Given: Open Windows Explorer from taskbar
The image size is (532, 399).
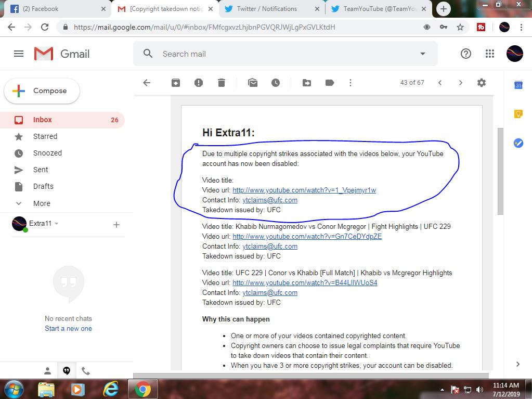Looking at the screenshot, I should 46,390.
